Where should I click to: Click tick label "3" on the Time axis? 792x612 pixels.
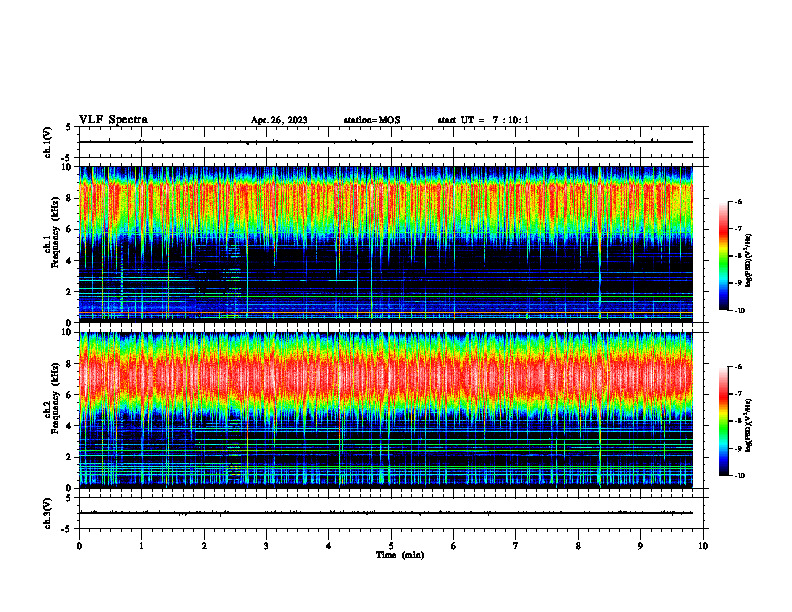[x=266, y=546]
